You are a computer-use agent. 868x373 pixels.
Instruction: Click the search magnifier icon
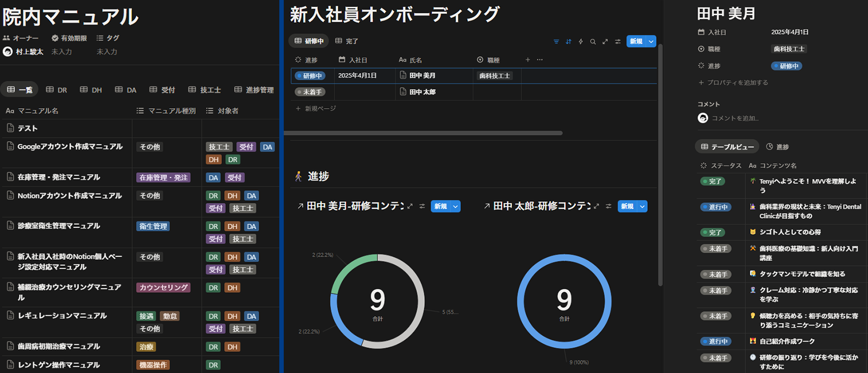point(593,41)
